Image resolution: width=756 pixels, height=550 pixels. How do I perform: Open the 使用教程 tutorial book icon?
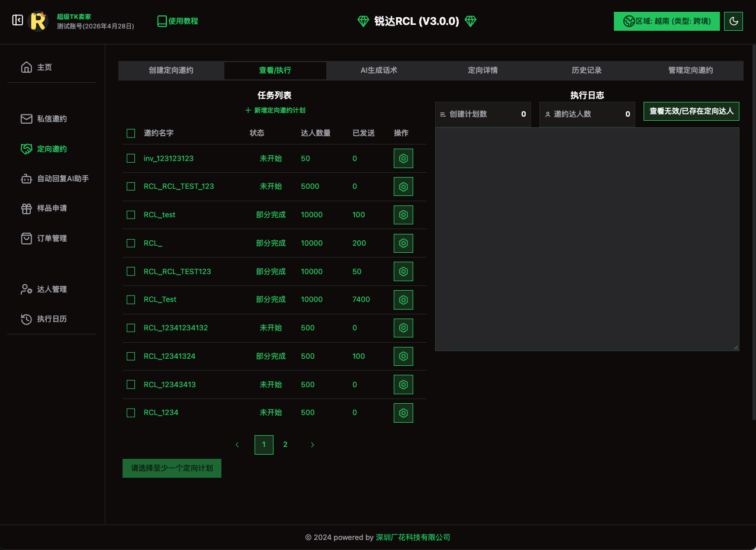162,21
